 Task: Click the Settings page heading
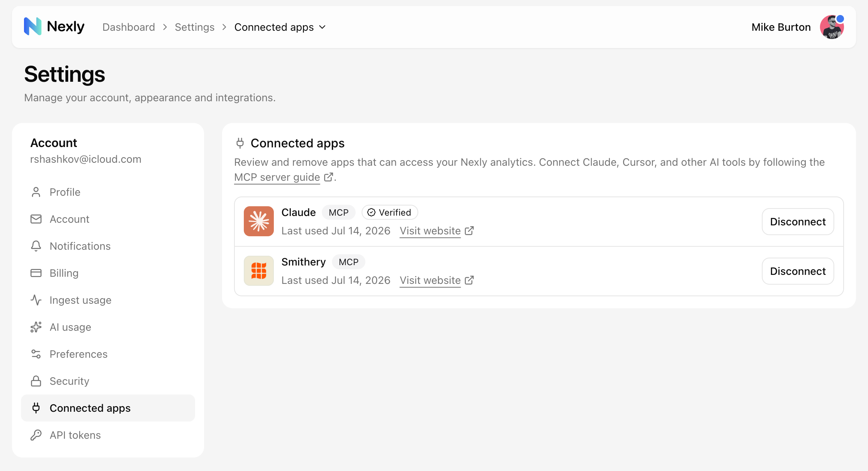[65, 74]
